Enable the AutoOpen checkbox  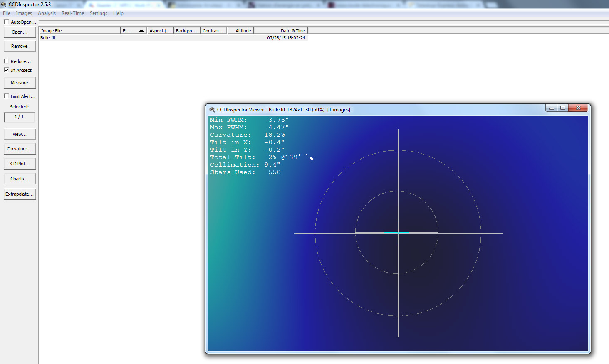pyautogui.click(x=6, y=22)
